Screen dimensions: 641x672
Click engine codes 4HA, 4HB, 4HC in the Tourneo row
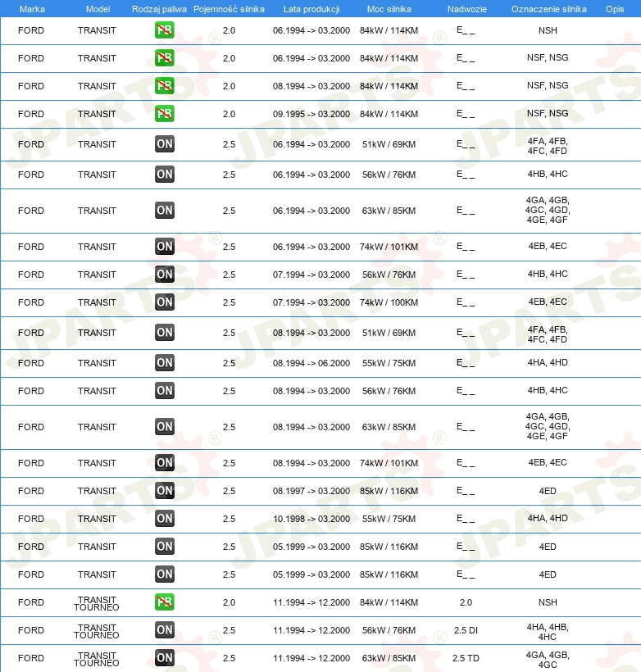548,632
